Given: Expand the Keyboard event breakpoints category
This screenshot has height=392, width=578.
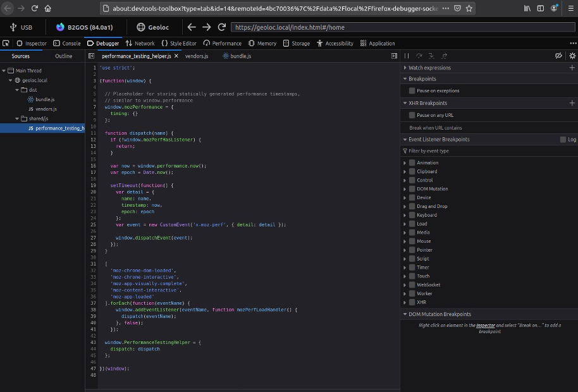Looking at the screenshot, I should tap(406, 214).
